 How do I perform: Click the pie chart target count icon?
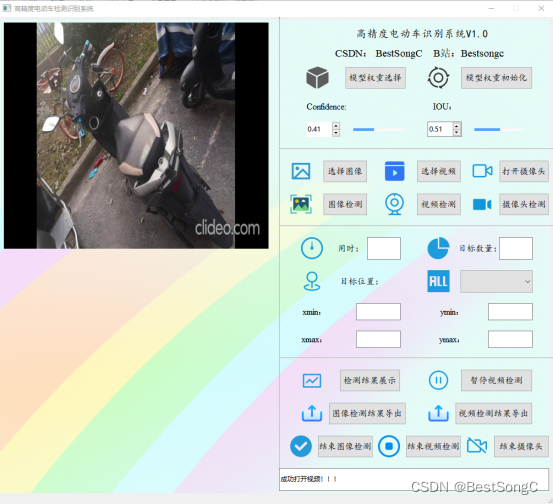[438, 248]
